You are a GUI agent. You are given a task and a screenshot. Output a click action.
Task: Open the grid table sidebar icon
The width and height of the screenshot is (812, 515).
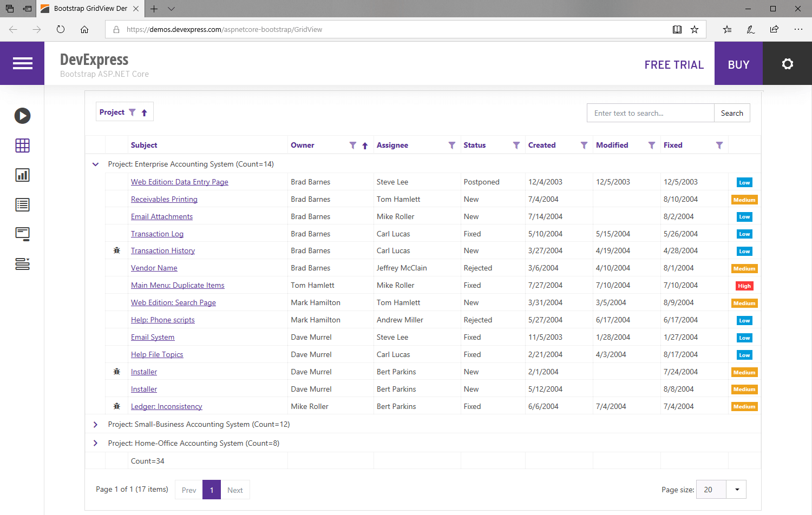click(22, 146)
